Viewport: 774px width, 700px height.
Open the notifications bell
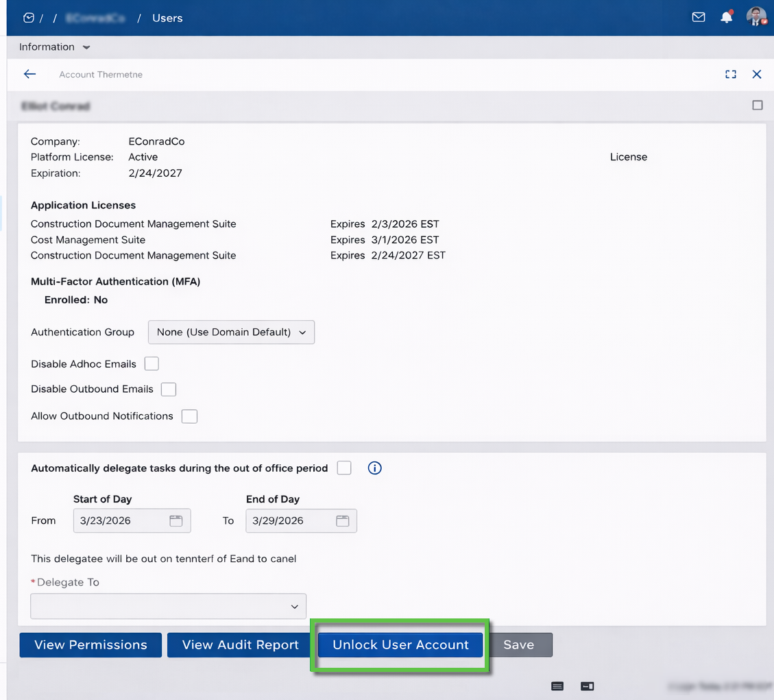[x=726, y=17]
